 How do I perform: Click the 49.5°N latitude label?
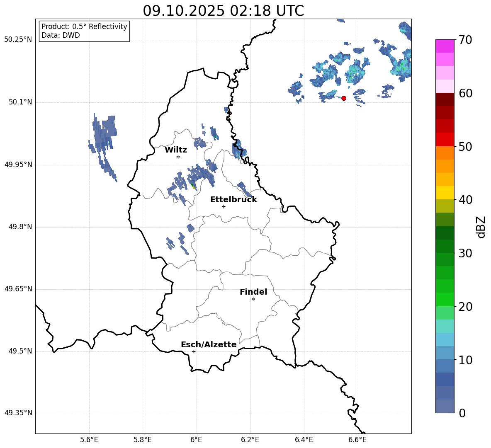20,351
